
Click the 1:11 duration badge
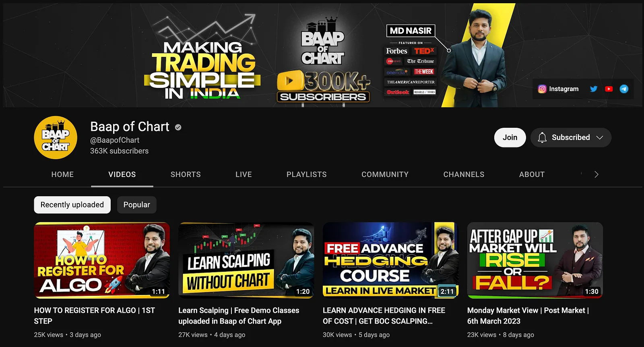click(x=158, y=291)
